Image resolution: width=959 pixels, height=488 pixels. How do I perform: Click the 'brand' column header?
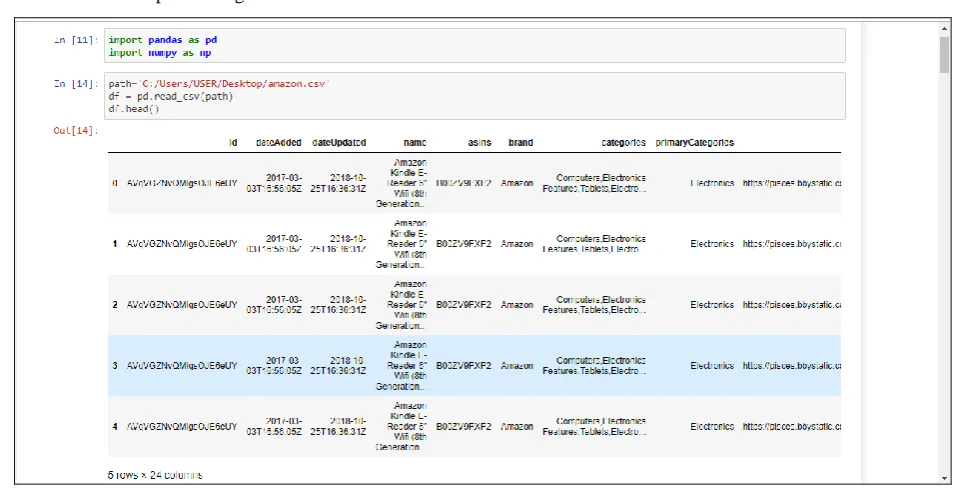coord(520,142)
